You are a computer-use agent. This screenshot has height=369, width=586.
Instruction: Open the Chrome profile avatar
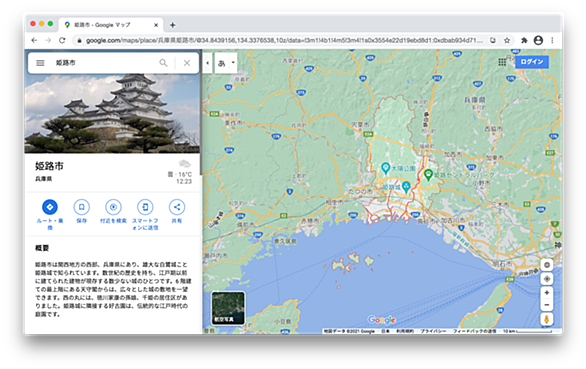coord(538,40)
